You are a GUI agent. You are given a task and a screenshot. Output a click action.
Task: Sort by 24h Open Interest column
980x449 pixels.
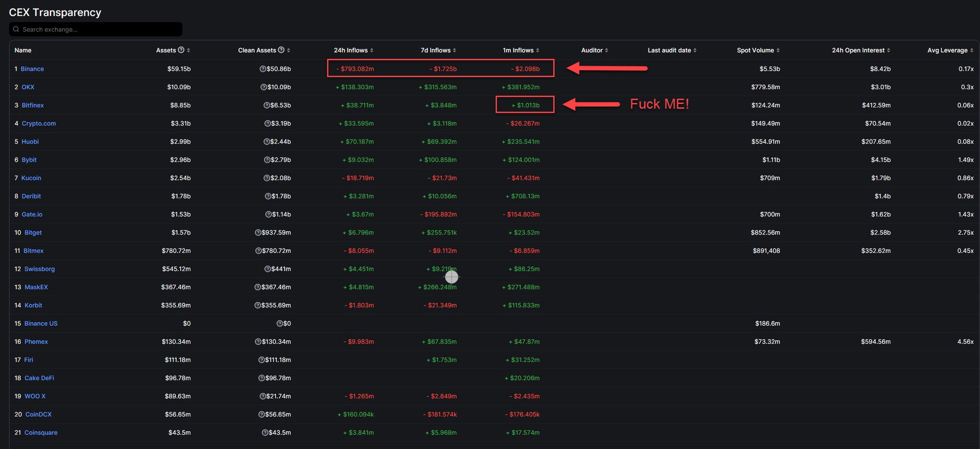(861, 50)
